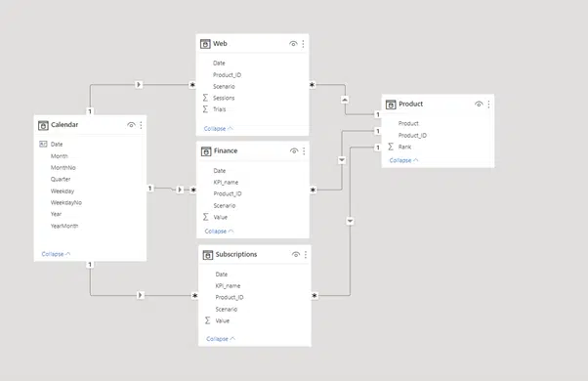Screen dimensions: 588x381
Task: Select Calendar-to-Web relationship direction arrow
Action: click(x=139, y=85)
